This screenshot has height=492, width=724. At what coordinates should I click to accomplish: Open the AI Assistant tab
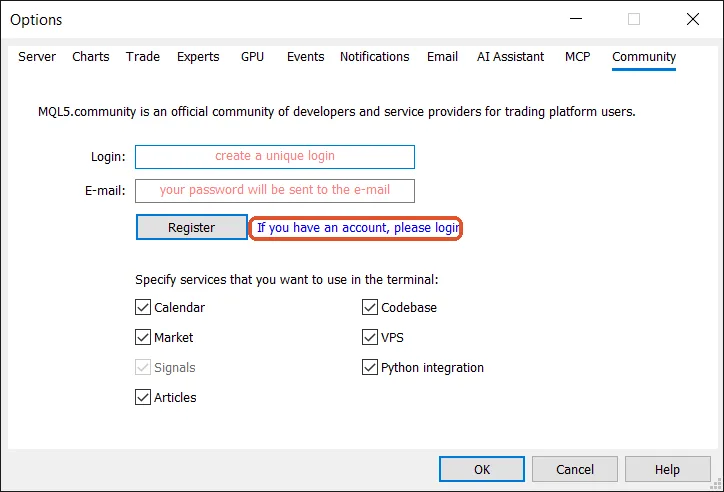coord(511,57)
